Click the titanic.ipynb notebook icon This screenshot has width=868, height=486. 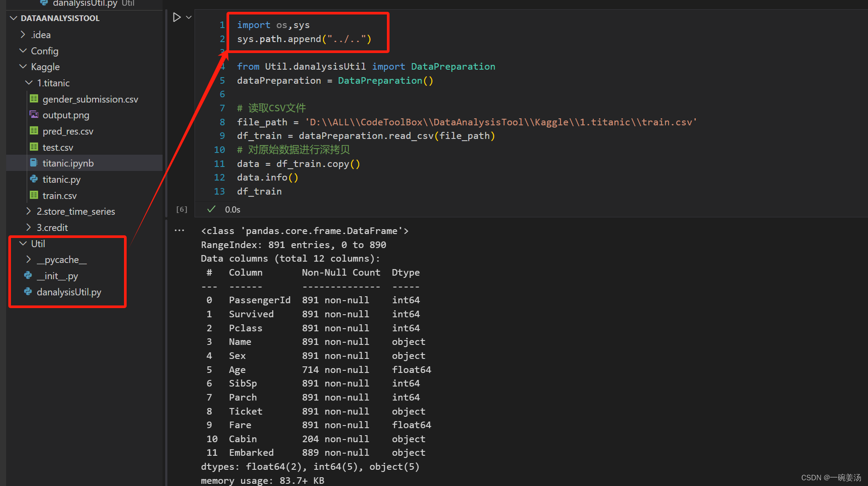pos(34,163)
